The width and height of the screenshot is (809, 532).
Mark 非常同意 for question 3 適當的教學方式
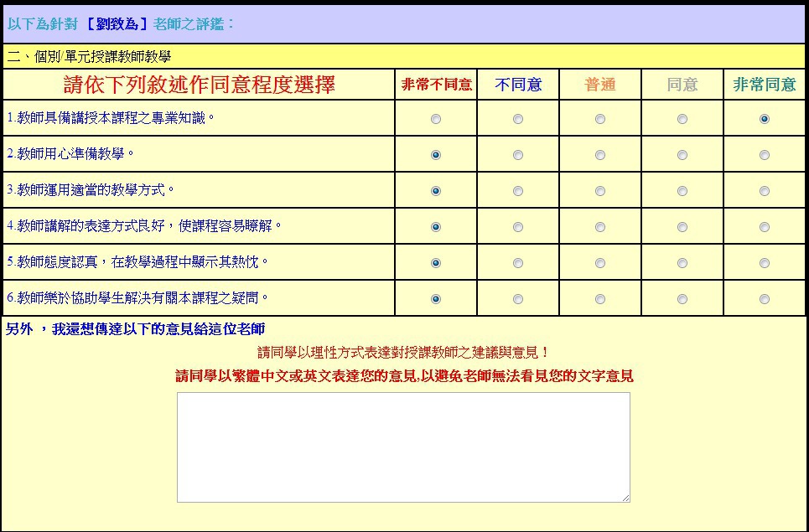[x=765, y=191]
